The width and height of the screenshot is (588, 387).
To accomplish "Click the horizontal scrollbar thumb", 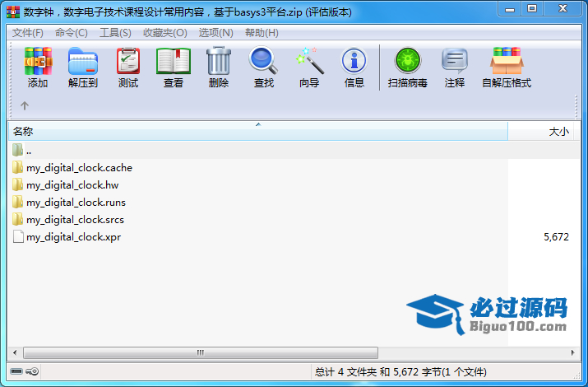I will pyautogui.click(x=201, y=352).
